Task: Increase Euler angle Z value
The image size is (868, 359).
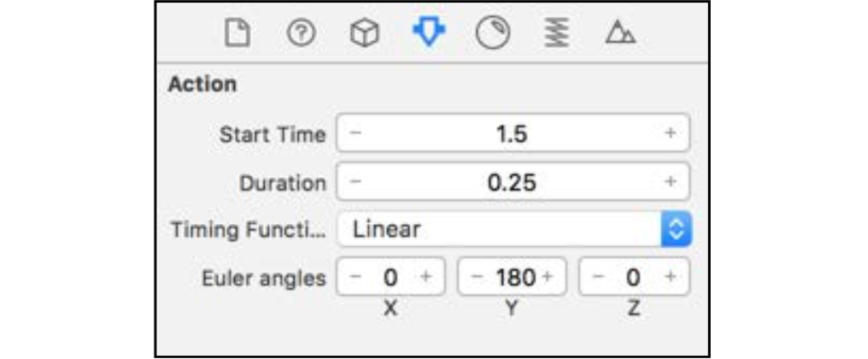Action: click(670, 276)
